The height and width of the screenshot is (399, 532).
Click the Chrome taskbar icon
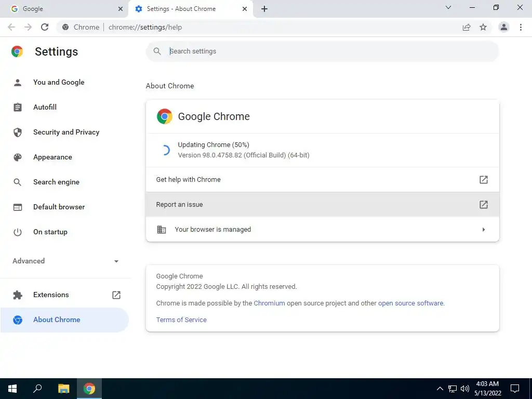(x=89, y=389)
